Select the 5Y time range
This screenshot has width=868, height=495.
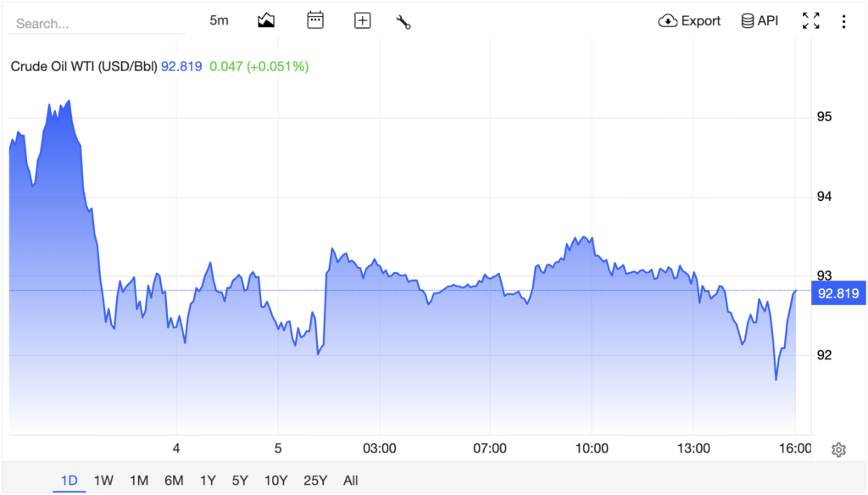(240, 480)
